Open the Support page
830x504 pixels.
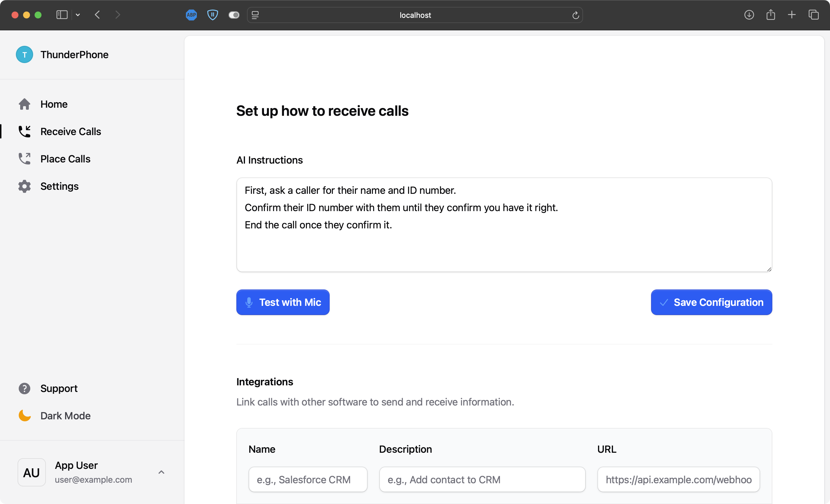coord(59,388)
